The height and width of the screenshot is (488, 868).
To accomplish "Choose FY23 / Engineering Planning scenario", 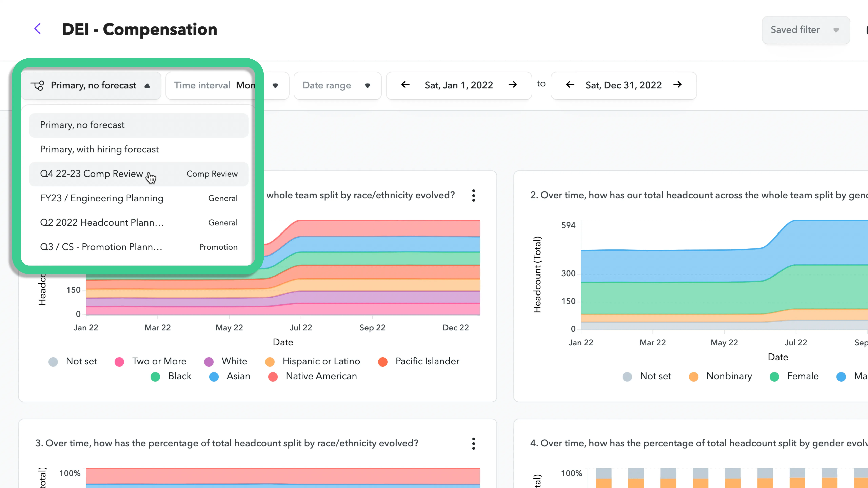I will 139,198.
